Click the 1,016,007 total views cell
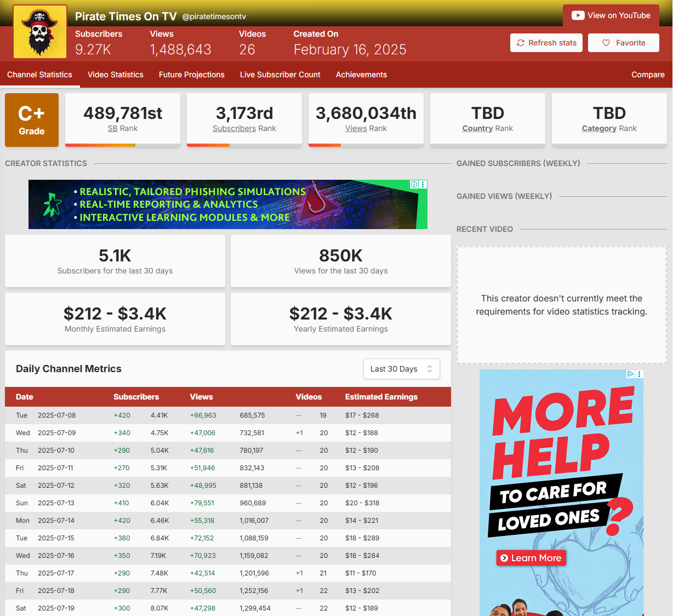673x616 pixels. (254, 521)
